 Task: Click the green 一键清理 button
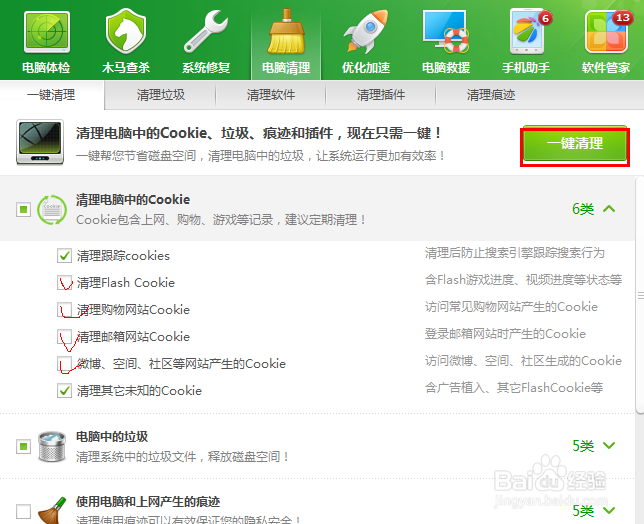click(x=575, y=144)
